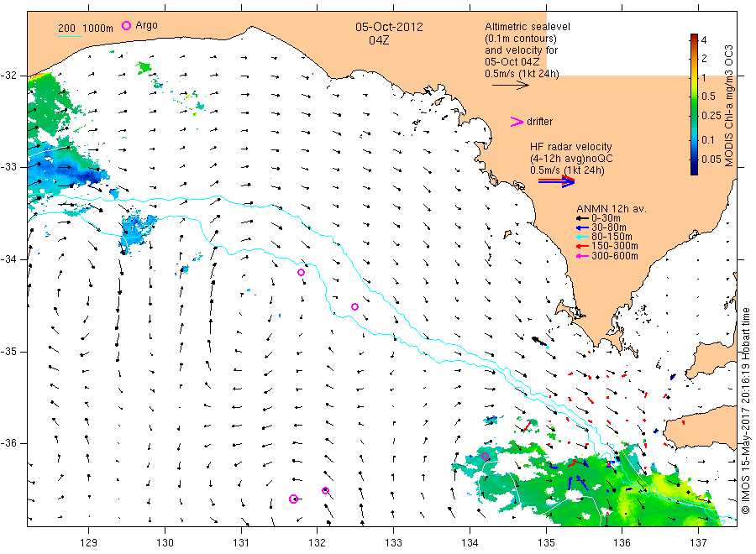The height and width of the screenshot is (554, 756).
Task: Click the longitude axis label '134'
Action: tap(470, 543)
